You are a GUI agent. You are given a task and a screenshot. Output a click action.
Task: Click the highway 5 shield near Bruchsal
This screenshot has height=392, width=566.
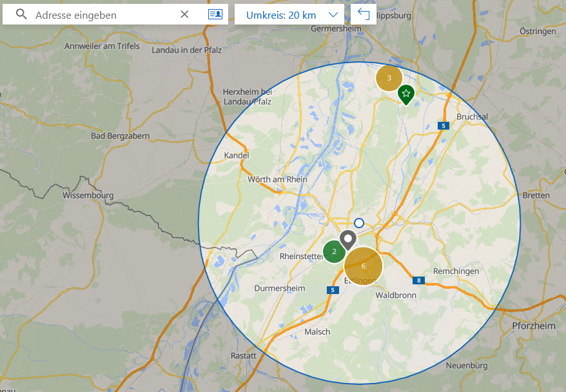tap(443, 126)
